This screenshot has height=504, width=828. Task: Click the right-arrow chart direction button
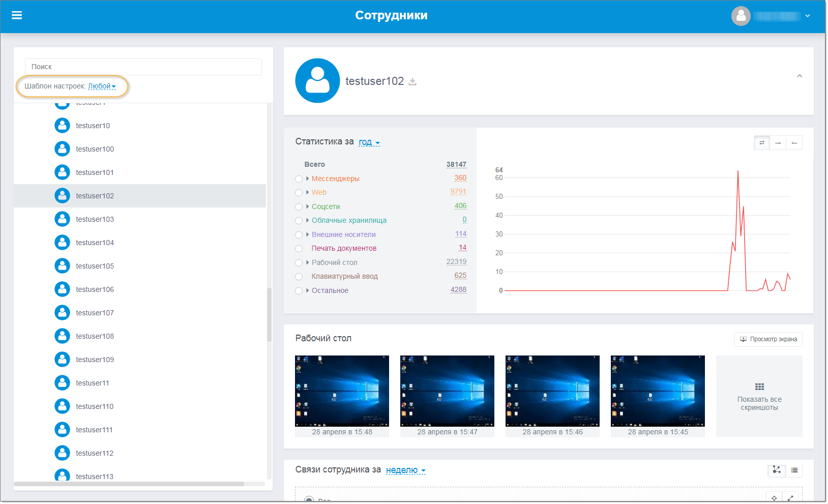pyautogui.click(x=778, y=143)
